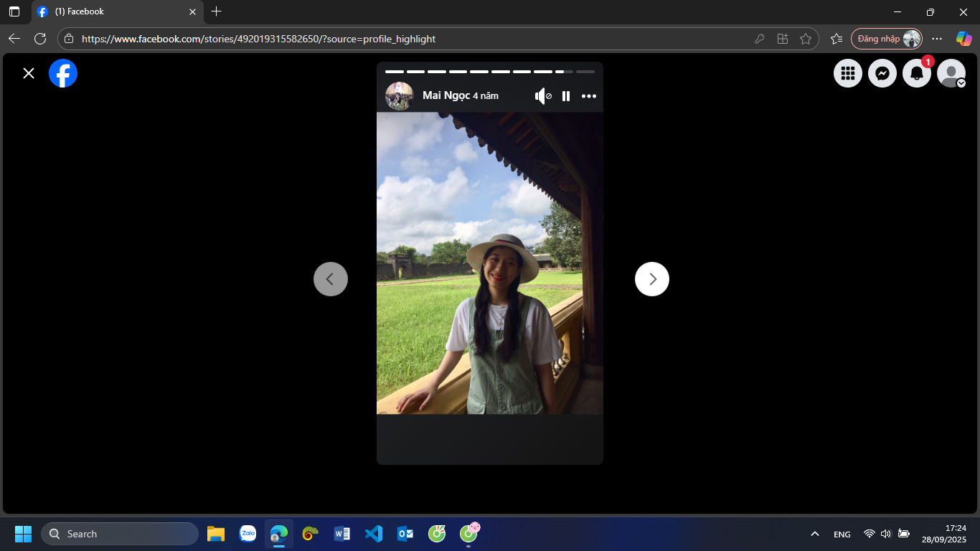
Task: Open Visual Studio Code from taskbar
Action: (x=374, y=534)
